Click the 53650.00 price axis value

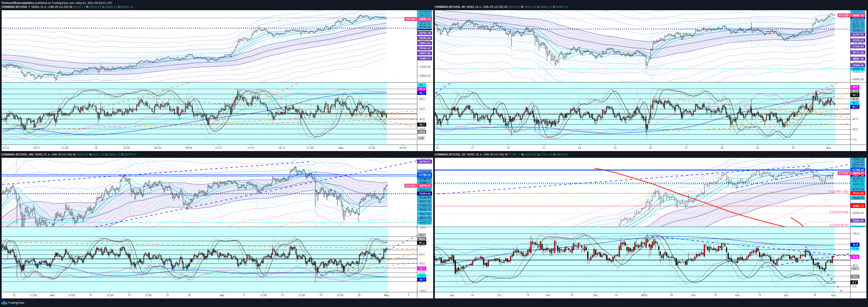pyautogui.click(x=425, y=67)
